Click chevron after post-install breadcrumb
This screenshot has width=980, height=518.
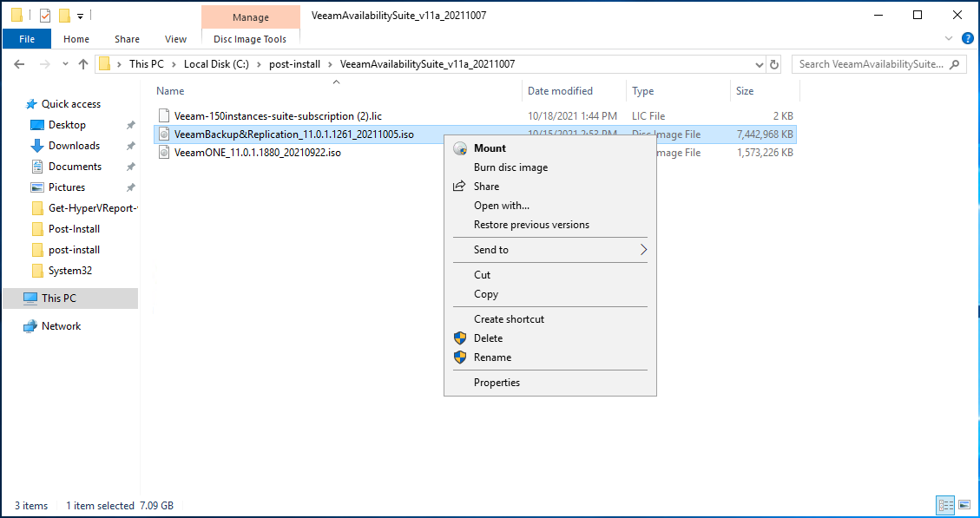(332, 63)
